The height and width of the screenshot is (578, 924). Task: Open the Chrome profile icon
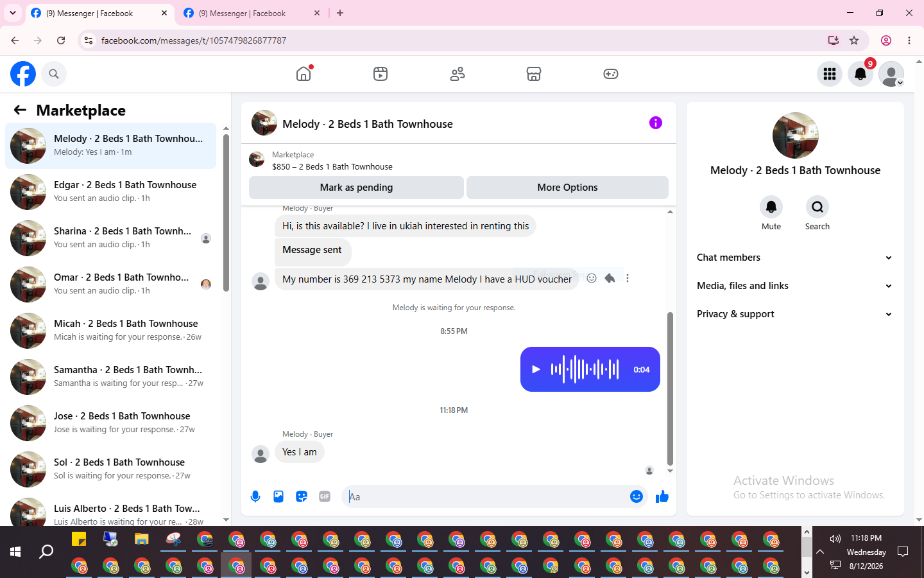pyautogui.click(x=886, y=40)
